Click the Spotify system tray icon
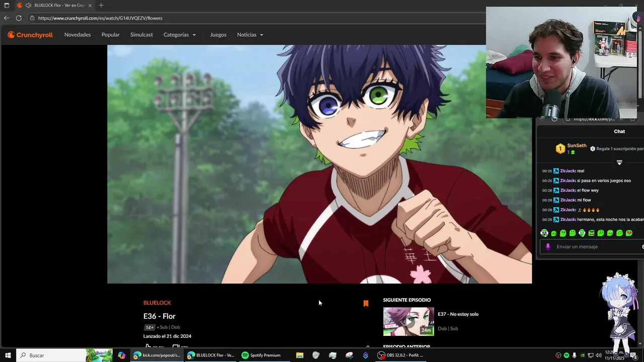 pos(567,355)
